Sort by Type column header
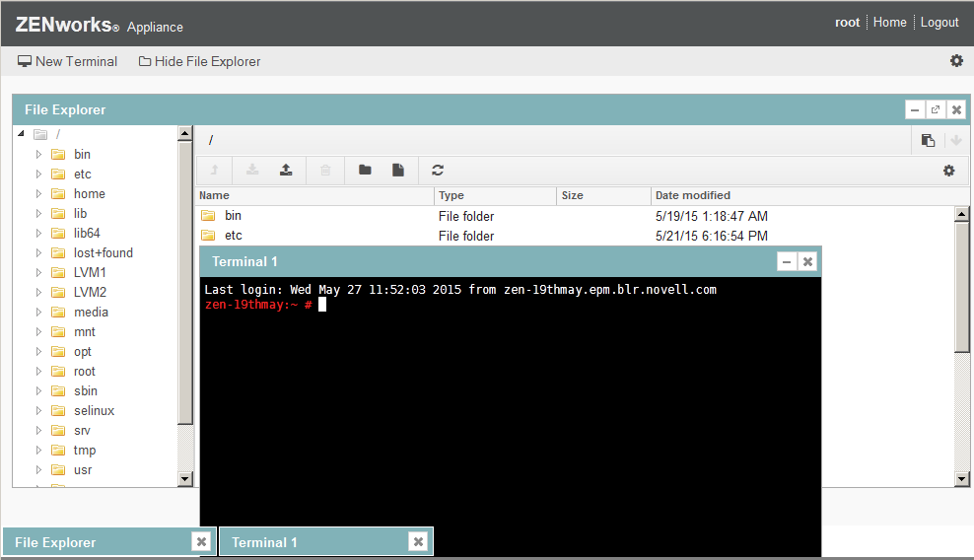Screen dimensions: 974x560 pyautogui.click(x=496, y=195)
